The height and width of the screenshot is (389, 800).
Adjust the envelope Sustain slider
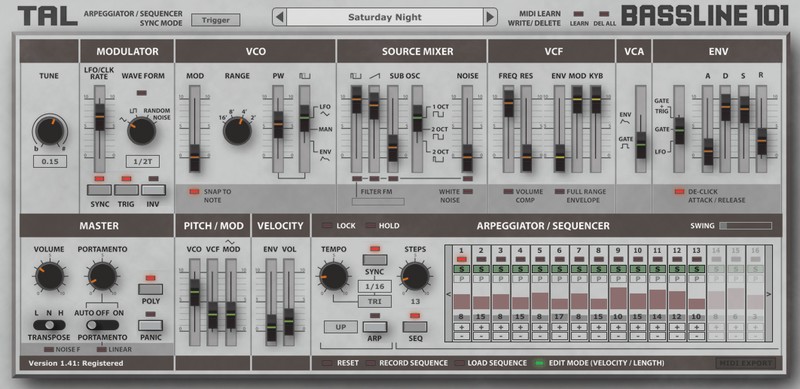coord(744,110)
